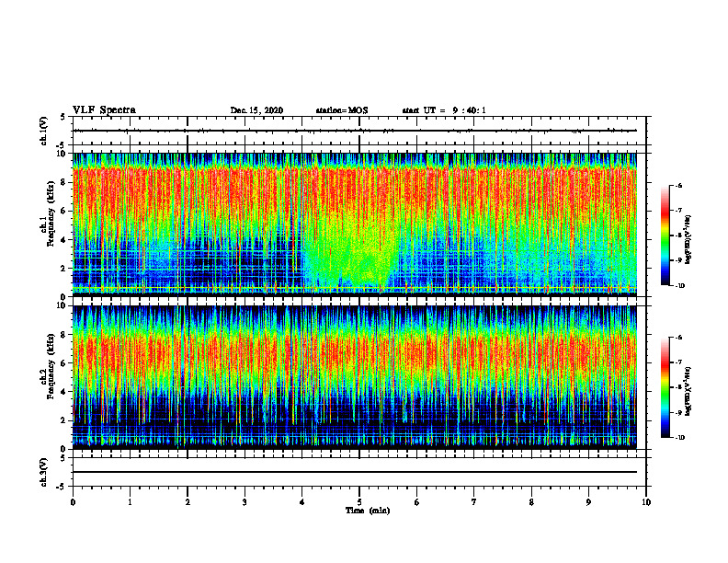This screenshot has width=728, height=563.
Task: Click the "8" kHz tick on ch.1 frequency axis
Action: [64, 182]
